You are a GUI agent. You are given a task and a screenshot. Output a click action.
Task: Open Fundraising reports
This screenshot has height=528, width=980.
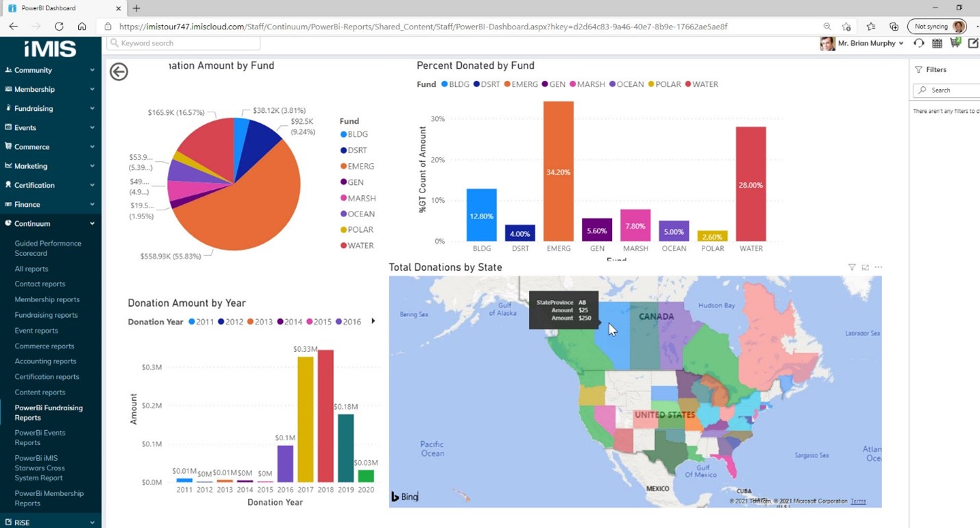click(46, 315)
